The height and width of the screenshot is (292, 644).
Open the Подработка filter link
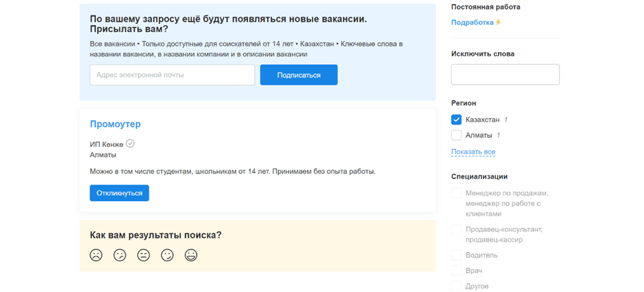(x=472, y=23)
